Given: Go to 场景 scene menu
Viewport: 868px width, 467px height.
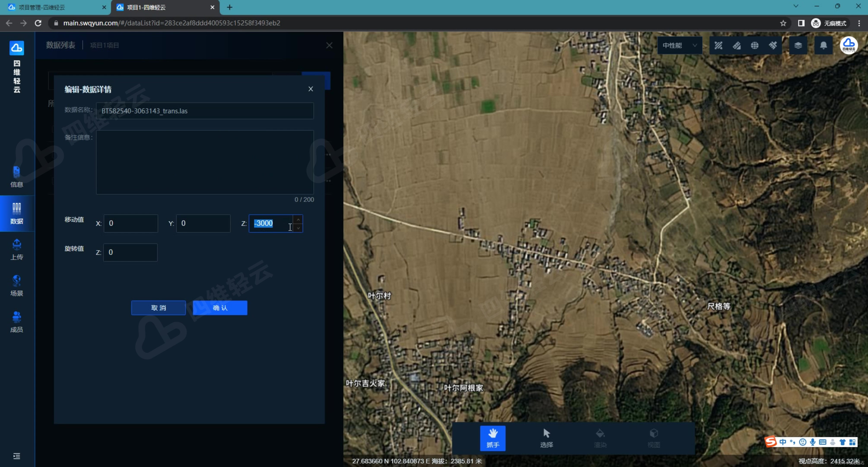Looking at the screenshot, I should click(16, 286).
